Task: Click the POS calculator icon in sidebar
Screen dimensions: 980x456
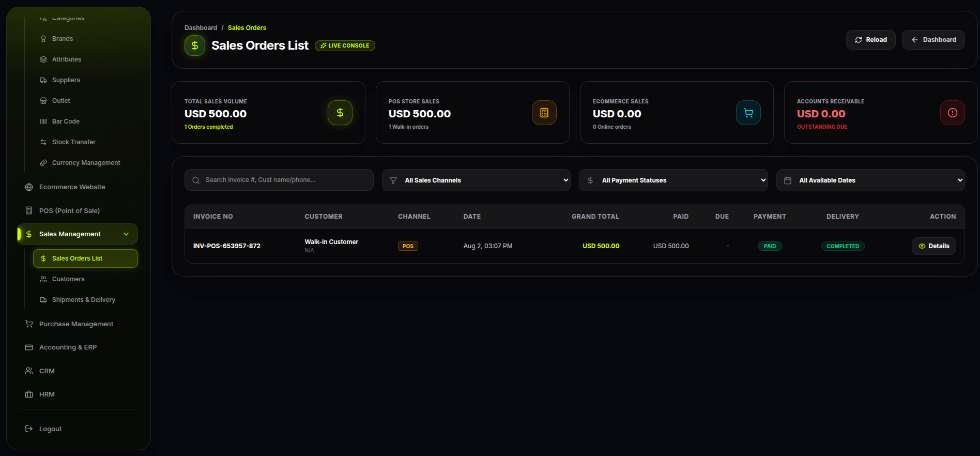Action: 29,210
